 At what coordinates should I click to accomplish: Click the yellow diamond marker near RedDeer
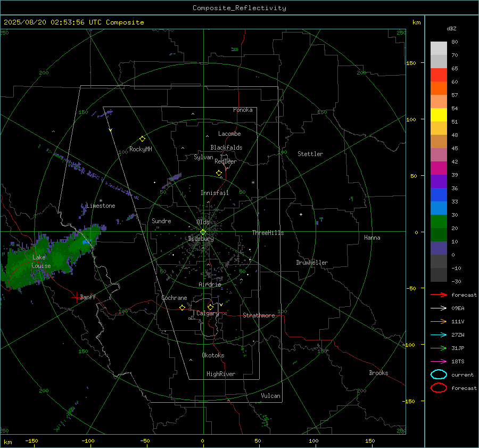pyautogui.click(x=219, y=173)
